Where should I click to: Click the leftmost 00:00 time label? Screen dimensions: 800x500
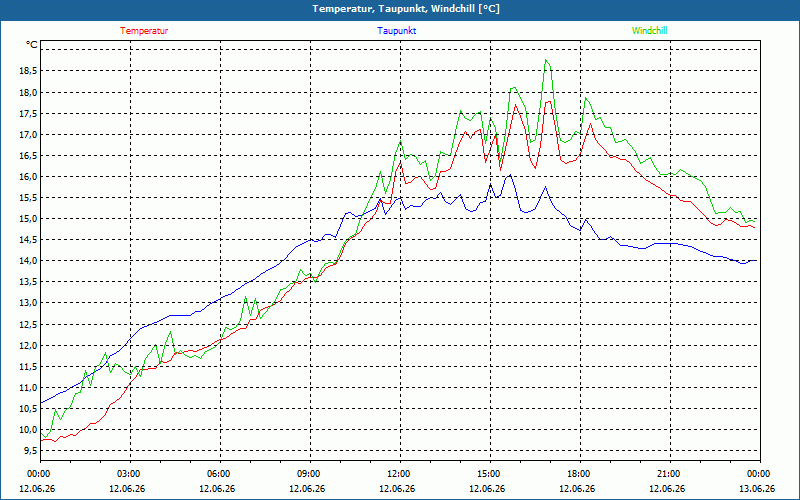(x=40, y=474)
